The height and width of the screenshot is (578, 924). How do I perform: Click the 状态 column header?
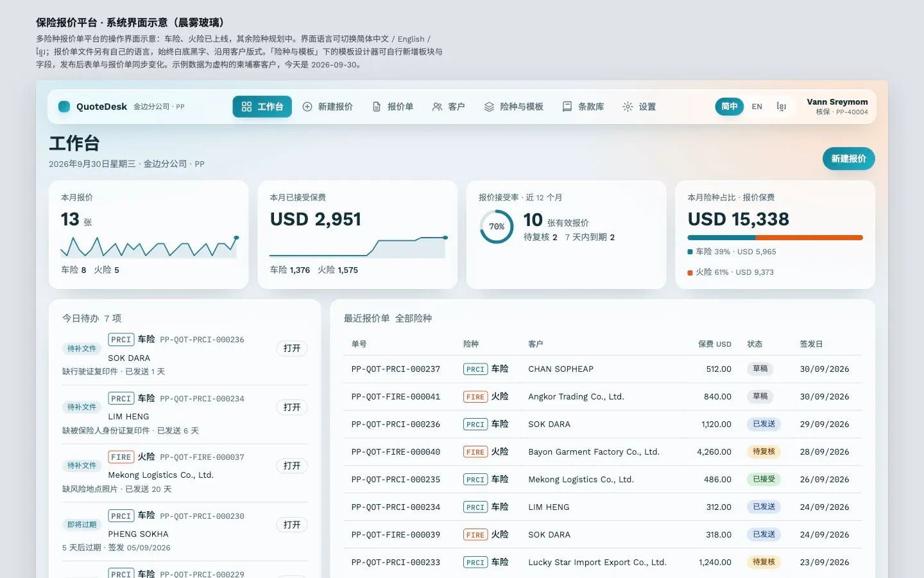(x=755, y=344)
